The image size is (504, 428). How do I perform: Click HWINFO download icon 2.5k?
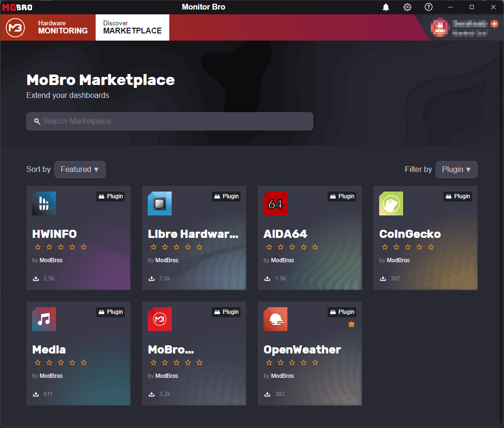pyautogui.click(x=36, y=278)
